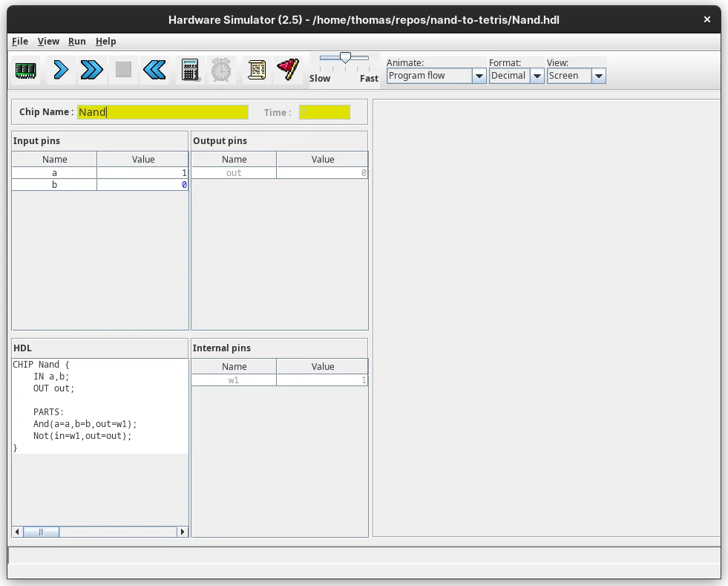Open the View Screen dropdown
The image size is (728, 586).
(598, 76)
